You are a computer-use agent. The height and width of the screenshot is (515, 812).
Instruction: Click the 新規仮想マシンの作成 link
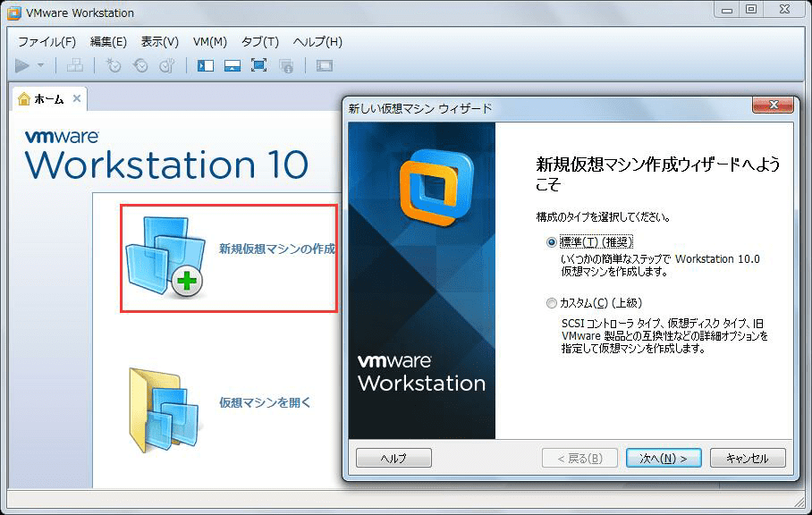pyautogui.click(x=277, y=249)
